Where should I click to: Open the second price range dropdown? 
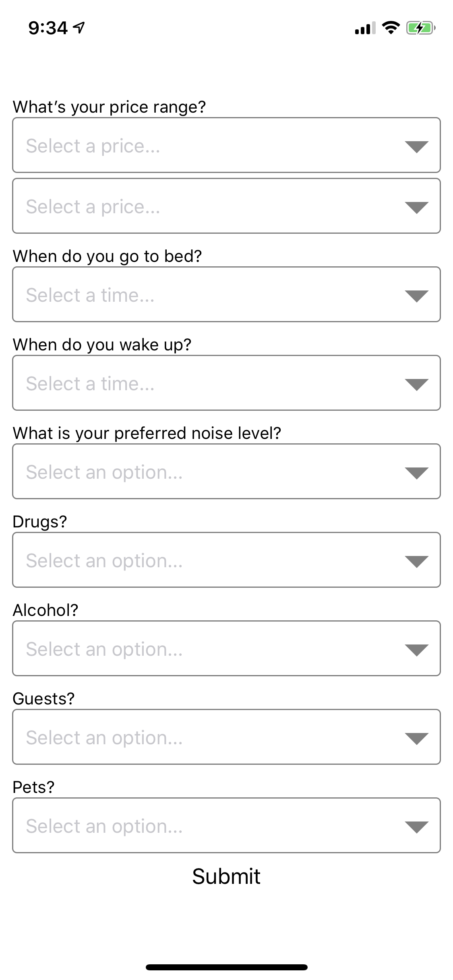tap(226, 206)
